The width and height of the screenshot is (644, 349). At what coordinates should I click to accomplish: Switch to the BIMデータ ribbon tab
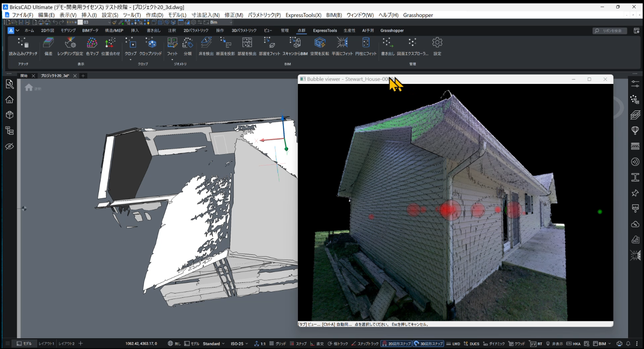(90, 31)
